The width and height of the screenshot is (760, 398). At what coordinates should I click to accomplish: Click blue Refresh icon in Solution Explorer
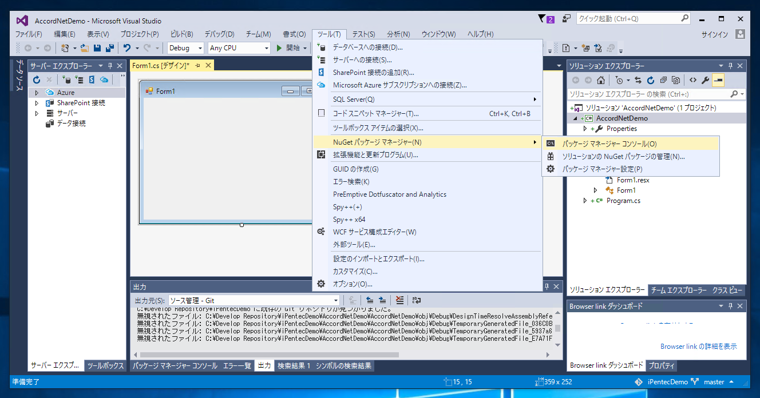coord(650,80)
